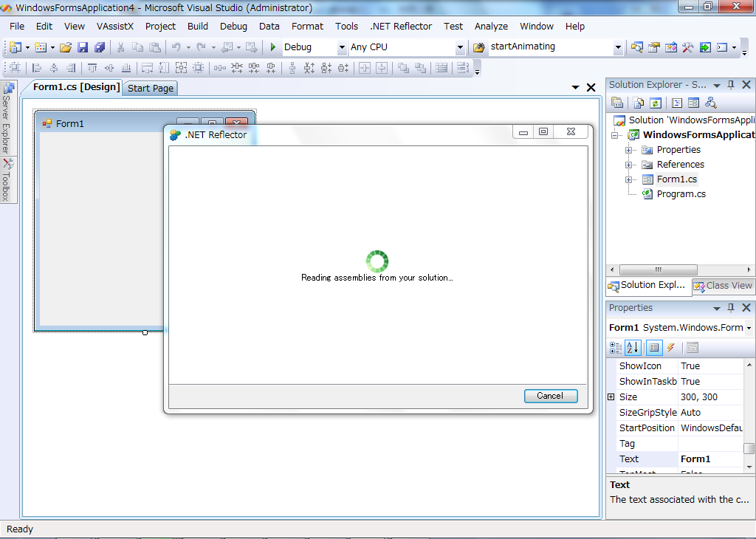Click Align Tops layout icon
756x539 pixels.
(x=92, y=68)
